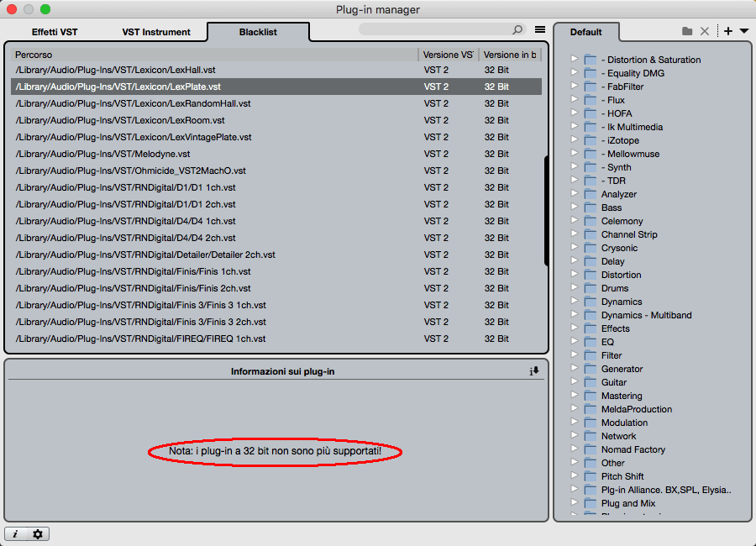Viewport: 756px width, 546px height.
Task: Click the Mastering folder icon
Action: click(591, 396)
